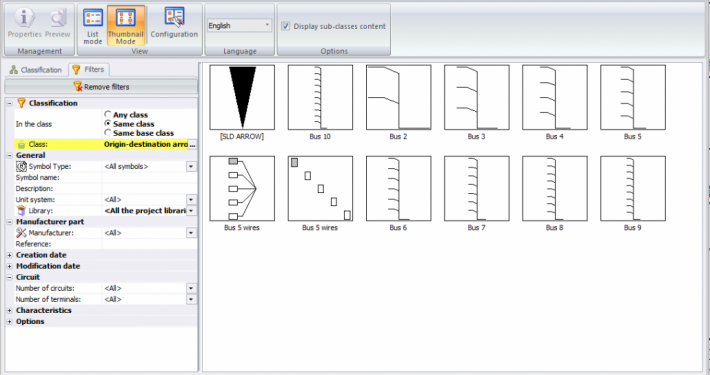Toggle Display sub-classes content checkbox
Screen dimensions: 710x375
286,26
